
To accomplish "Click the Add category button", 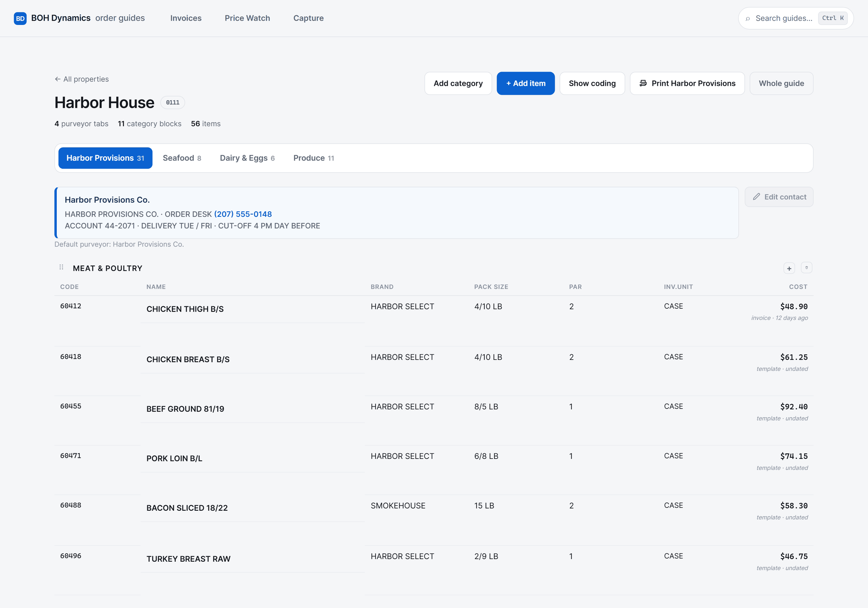I will 458,83.
